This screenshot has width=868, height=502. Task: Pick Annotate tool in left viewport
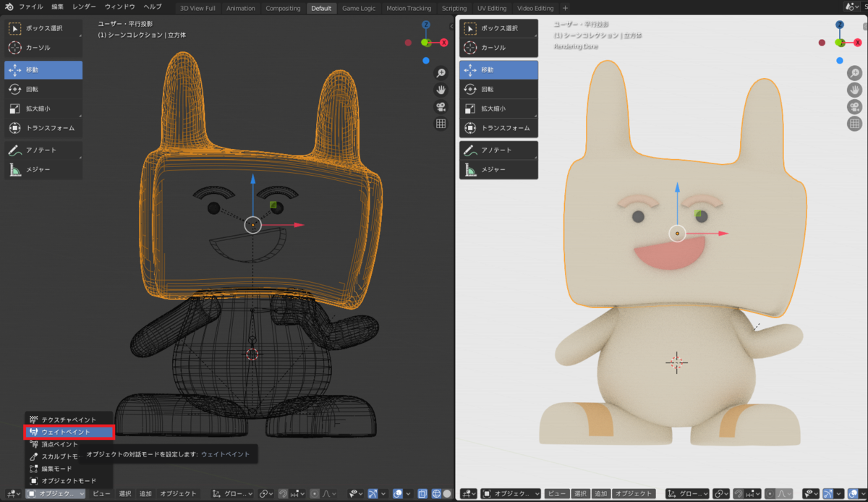pyautogui.click(x=43, y=150)
